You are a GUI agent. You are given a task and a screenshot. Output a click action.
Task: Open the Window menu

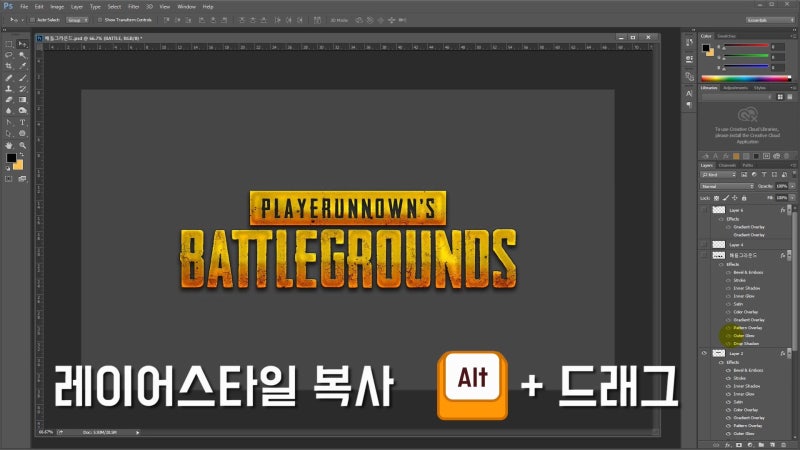(x=186, y=7)
